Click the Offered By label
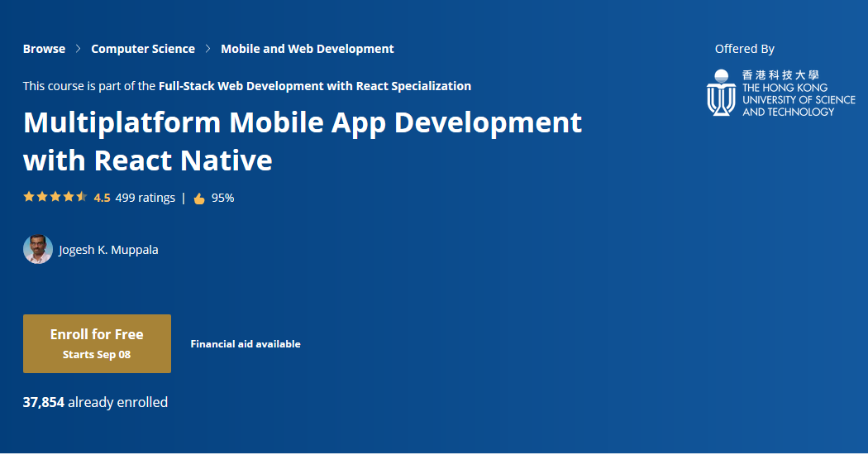 (745, 49)
